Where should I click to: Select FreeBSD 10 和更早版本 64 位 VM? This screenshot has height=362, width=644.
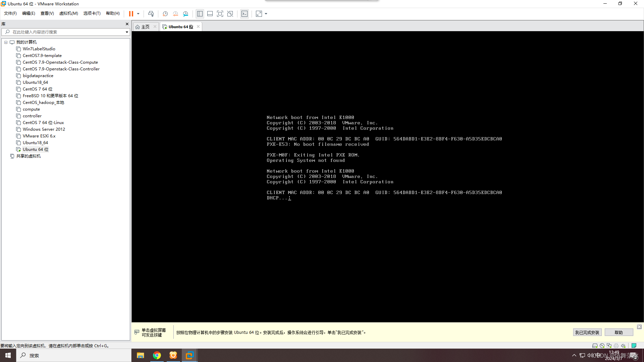50,96
